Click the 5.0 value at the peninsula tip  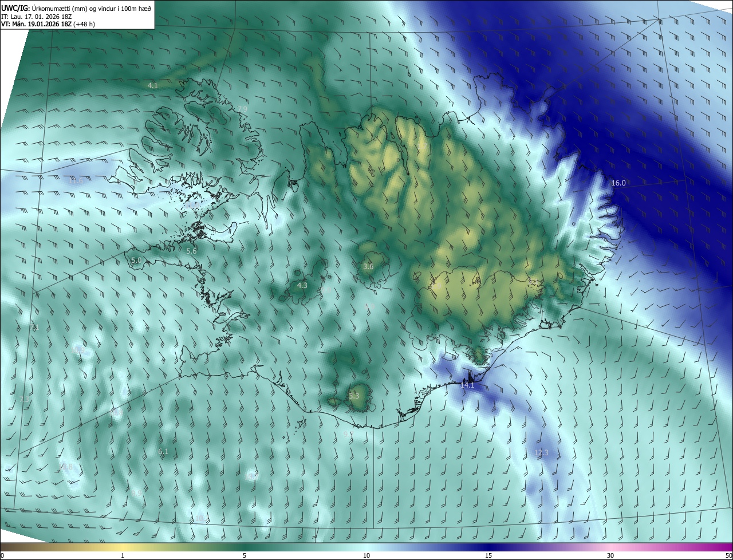click(136, 260)
